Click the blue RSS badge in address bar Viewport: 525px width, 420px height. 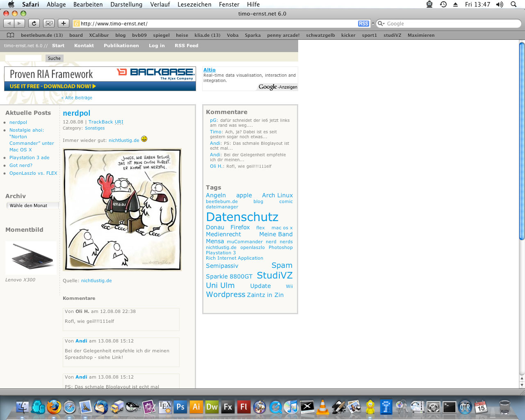point(363,24)
